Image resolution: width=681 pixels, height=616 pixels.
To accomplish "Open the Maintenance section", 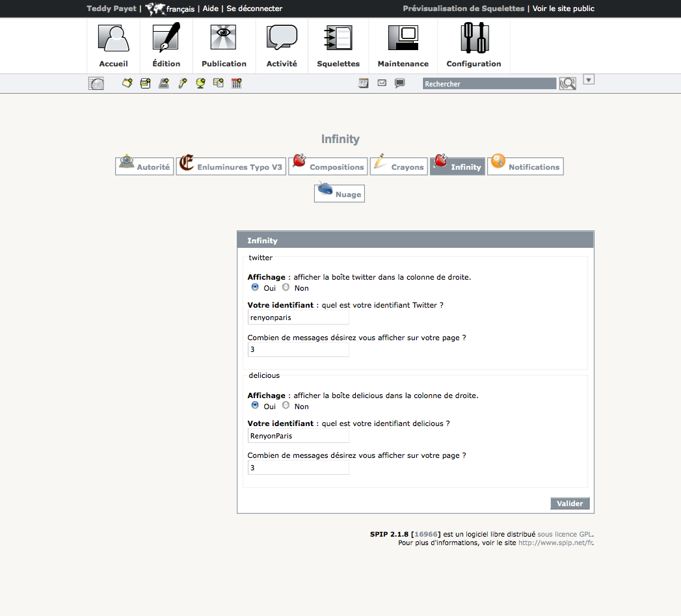I will coord(403,46).
